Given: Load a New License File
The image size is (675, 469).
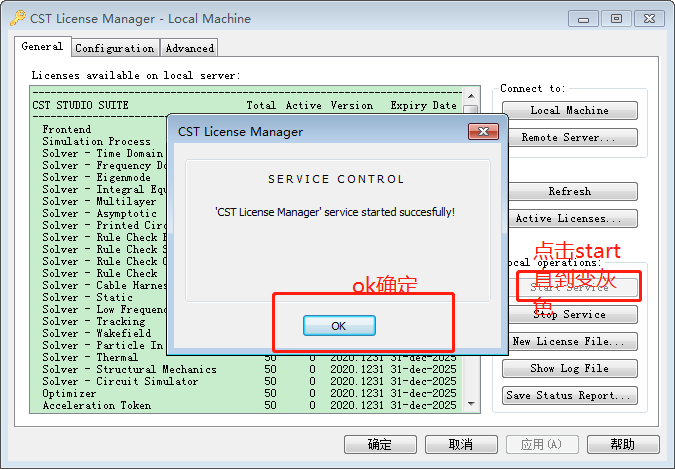Looking at the screenshot, I should [x=573, y=342].
